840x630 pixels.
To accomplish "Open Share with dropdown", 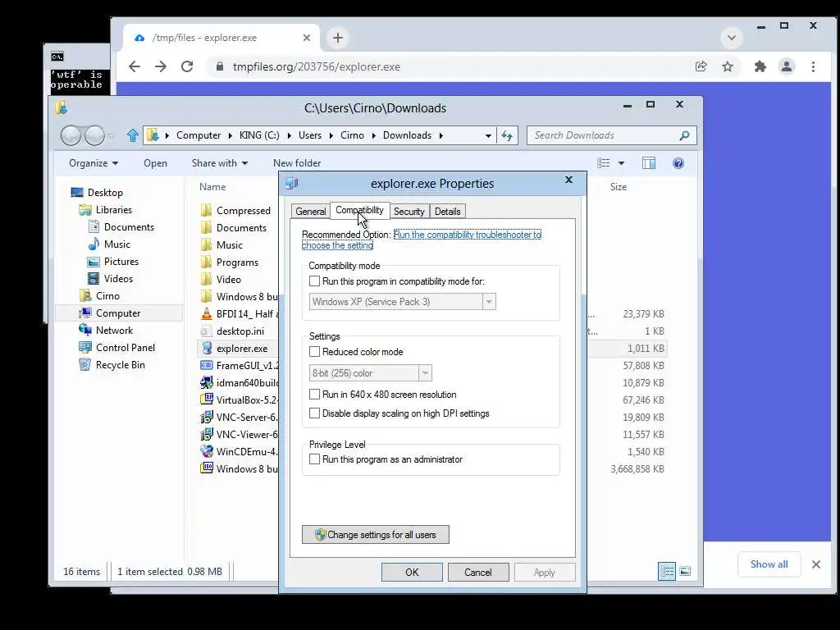I will click(x=220, y=163).
